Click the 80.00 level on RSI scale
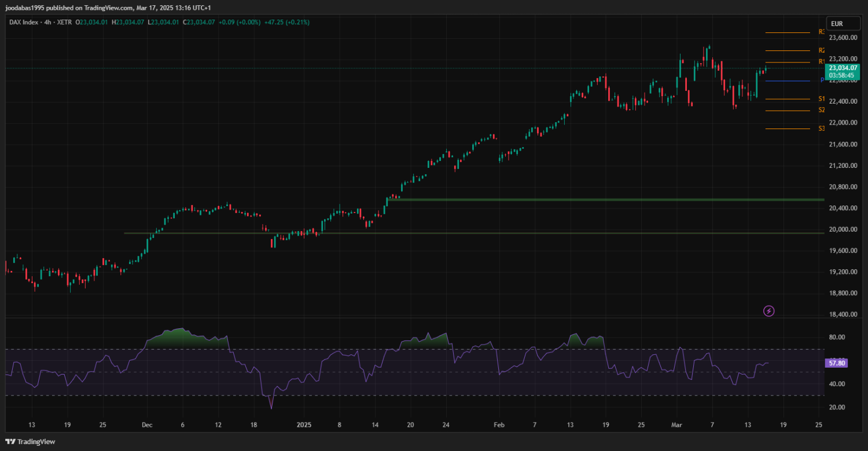Screen dimensions: 868x451 pyautogui.click(x=837, y=337)
